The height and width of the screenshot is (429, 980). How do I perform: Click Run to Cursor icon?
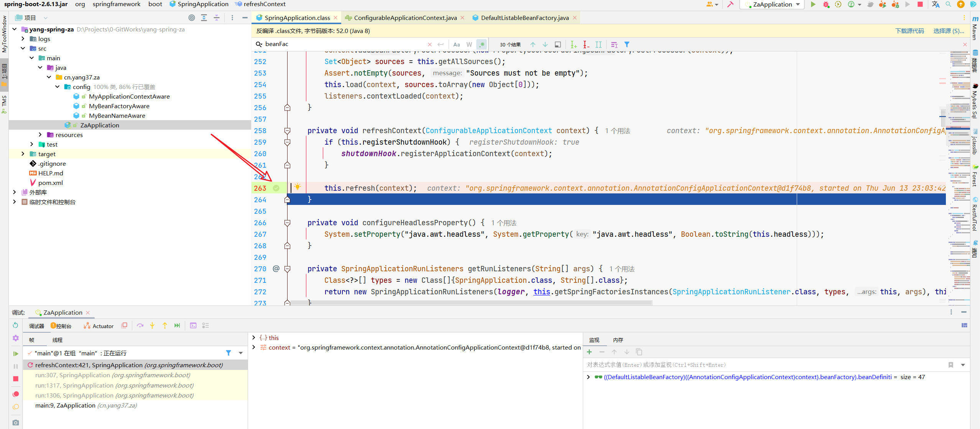177,325
